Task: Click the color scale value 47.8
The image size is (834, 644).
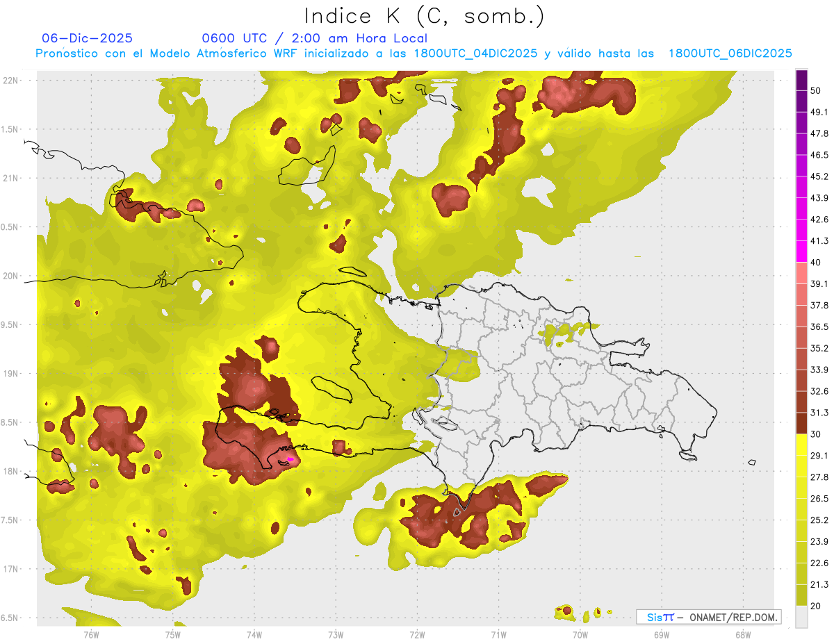Action: (x=819, y=133)
